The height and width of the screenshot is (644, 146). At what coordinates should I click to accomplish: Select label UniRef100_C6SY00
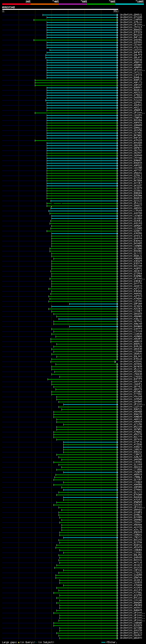pos(131,50)
